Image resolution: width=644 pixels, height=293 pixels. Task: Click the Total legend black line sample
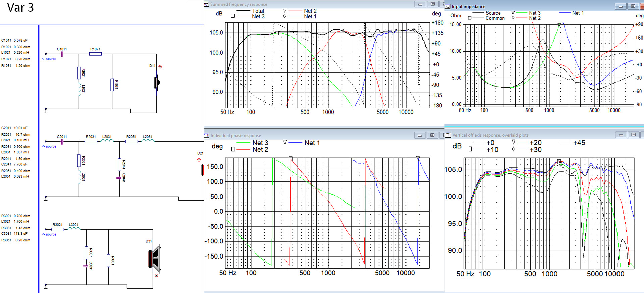243,11
